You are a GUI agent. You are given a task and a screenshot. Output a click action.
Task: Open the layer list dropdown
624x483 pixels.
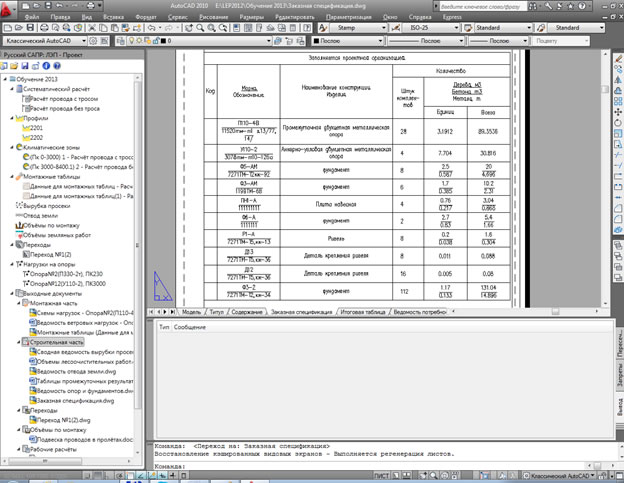pyautogui.click(x=269, y=41)
